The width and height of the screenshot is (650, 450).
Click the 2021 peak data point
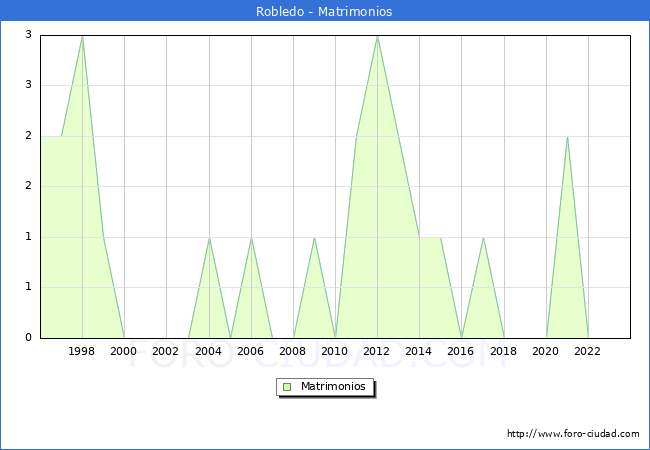[567, 137]
